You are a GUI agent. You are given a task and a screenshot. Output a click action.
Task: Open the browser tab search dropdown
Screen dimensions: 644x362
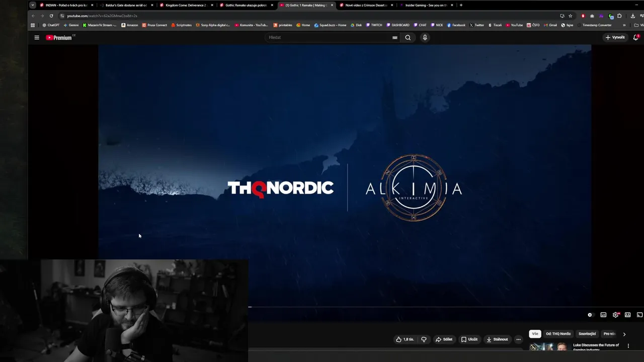[x=33, y=5]
